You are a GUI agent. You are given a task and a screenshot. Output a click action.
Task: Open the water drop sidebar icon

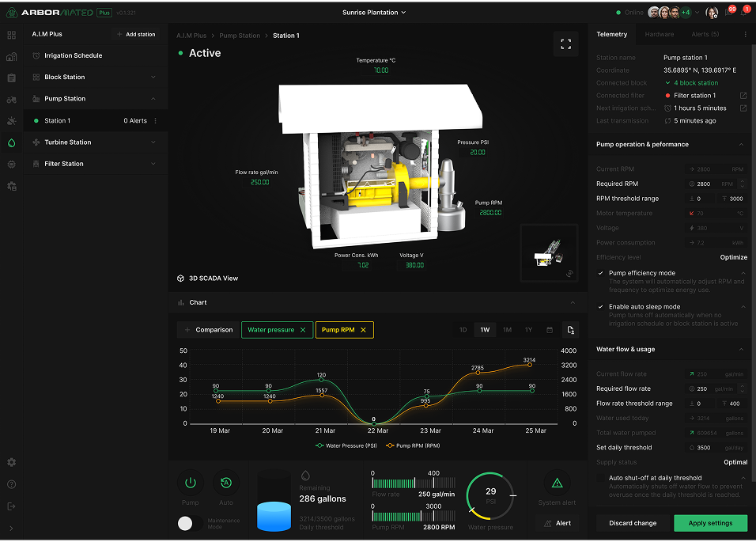click(x=12, y=142)
